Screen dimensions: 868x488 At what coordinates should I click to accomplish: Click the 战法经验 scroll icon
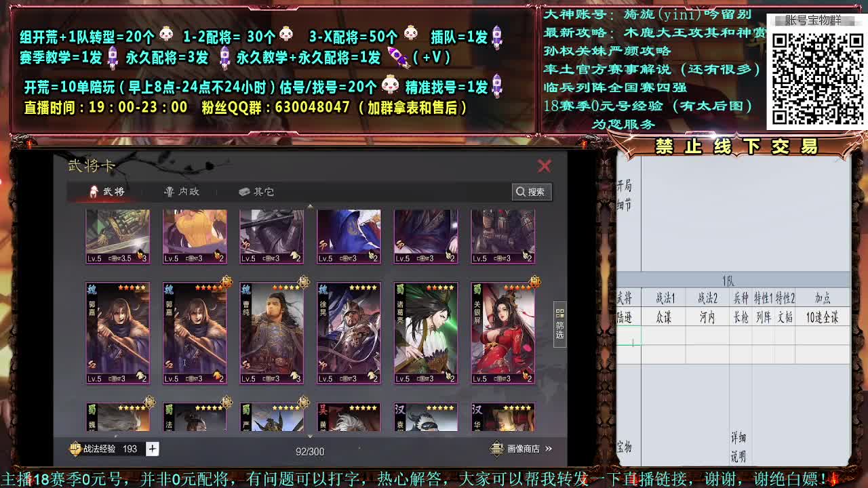pyautogui.click(x=75, y=449)
